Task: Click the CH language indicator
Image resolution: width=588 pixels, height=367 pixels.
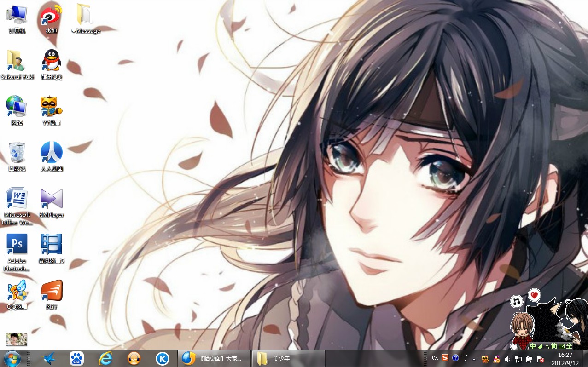Action: pos(435,358)
